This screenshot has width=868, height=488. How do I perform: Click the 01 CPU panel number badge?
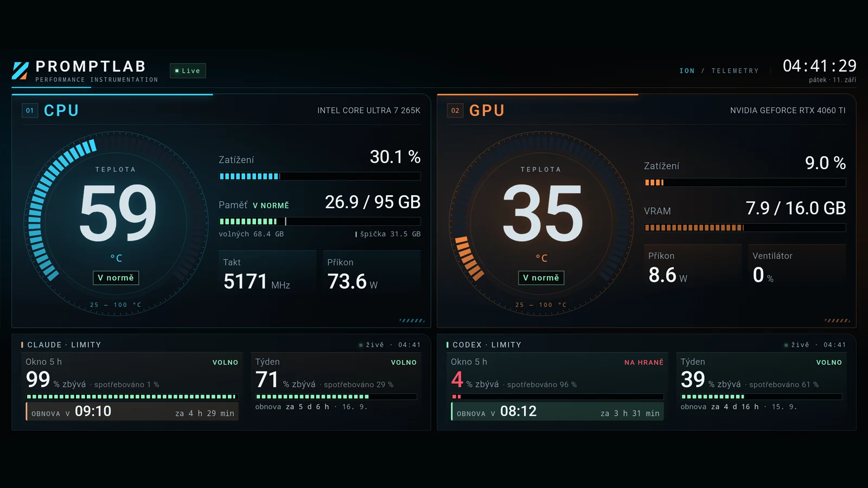30,111
